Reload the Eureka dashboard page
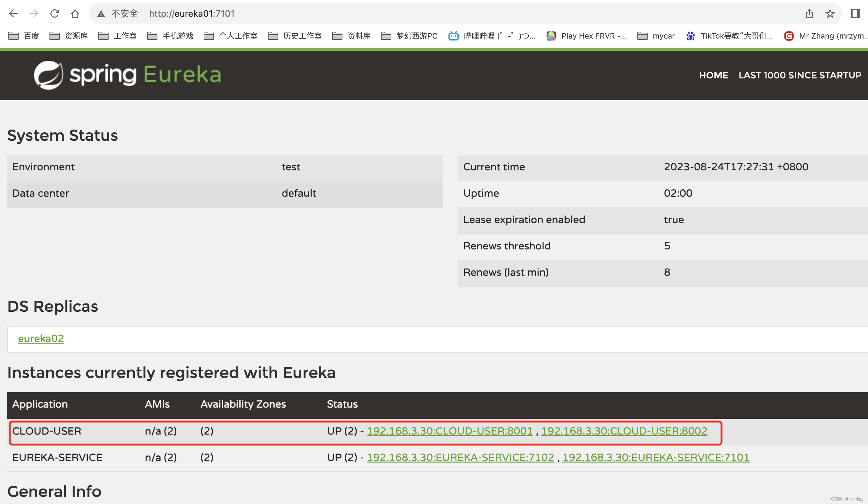The width and height of the screenshot is (868, 504). point(55,14)
